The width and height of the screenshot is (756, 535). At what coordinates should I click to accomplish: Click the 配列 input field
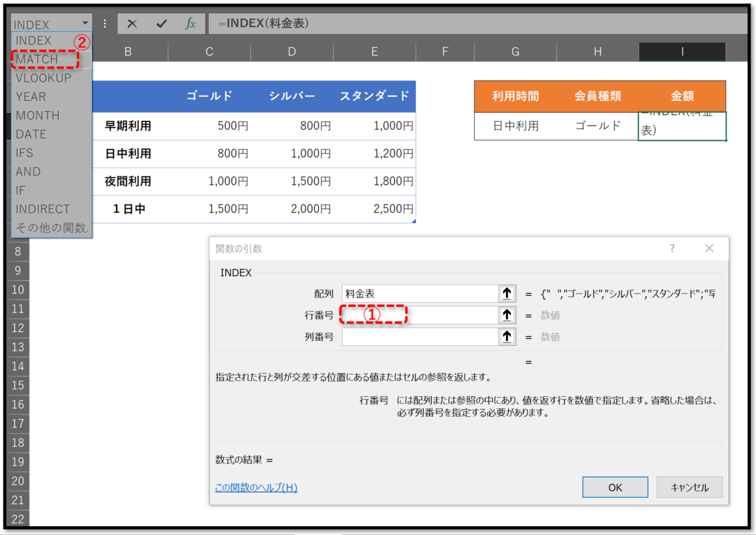420,294
